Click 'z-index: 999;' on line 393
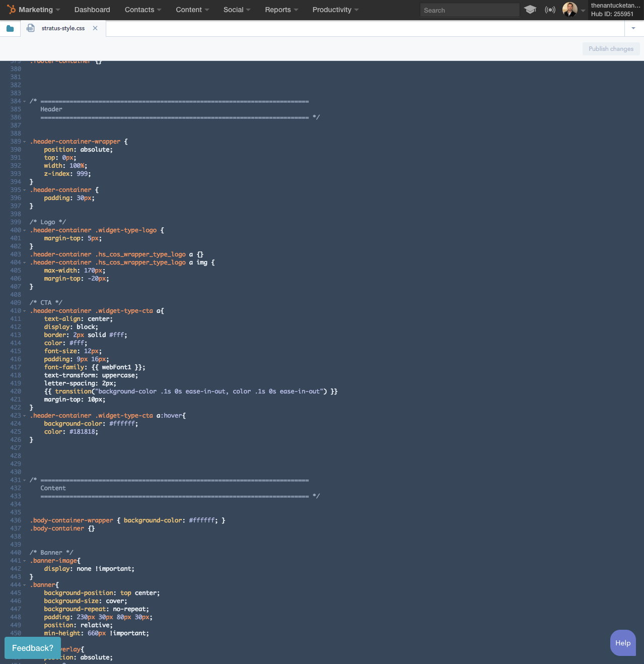Screen dimensions: 644x664 (x=67, y=174)
